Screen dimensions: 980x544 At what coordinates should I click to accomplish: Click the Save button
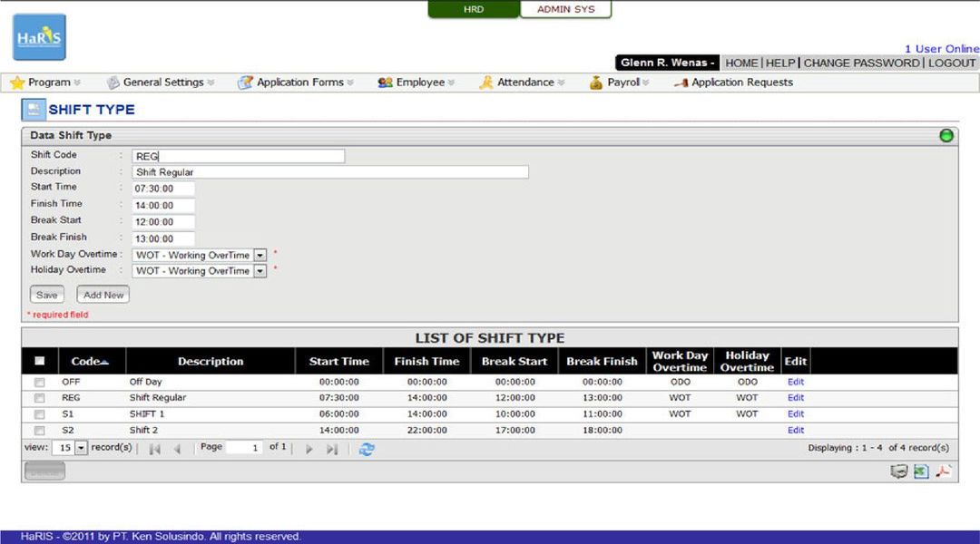[47, 295]
